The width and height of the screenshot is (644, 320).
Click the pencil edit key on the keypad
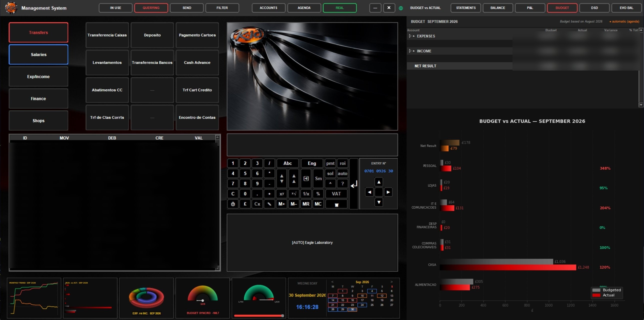coord(269,204)
